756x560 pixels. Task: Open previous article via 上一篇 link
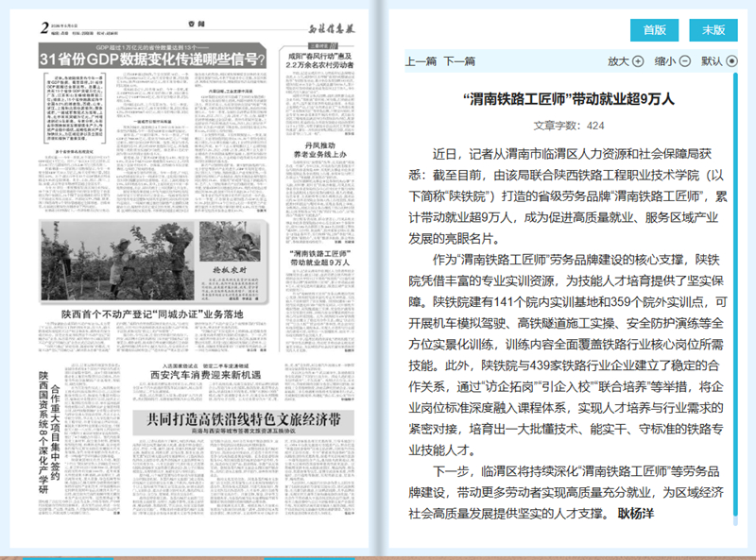click(x=421, y=61)
